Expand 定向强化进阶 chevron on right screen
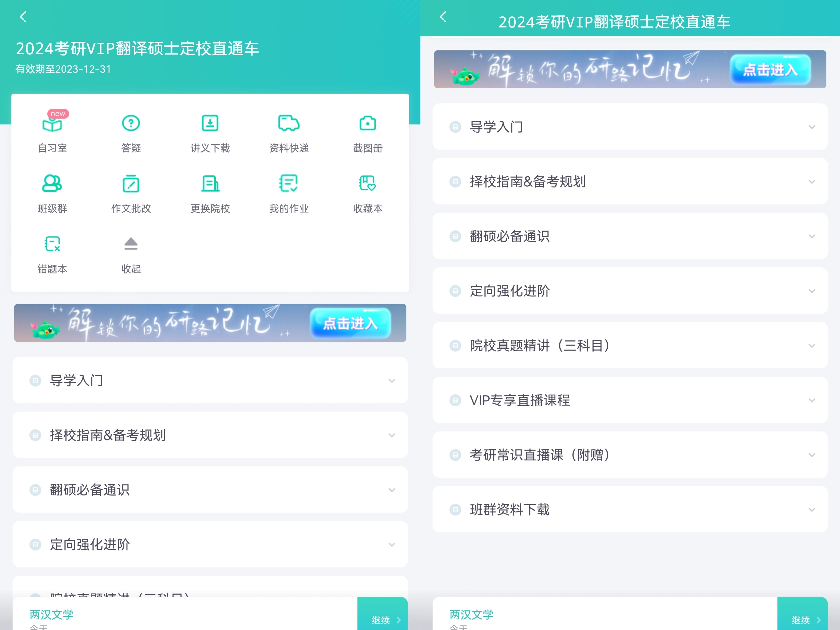Screen dimensions: 840x630 coord(812,291)
